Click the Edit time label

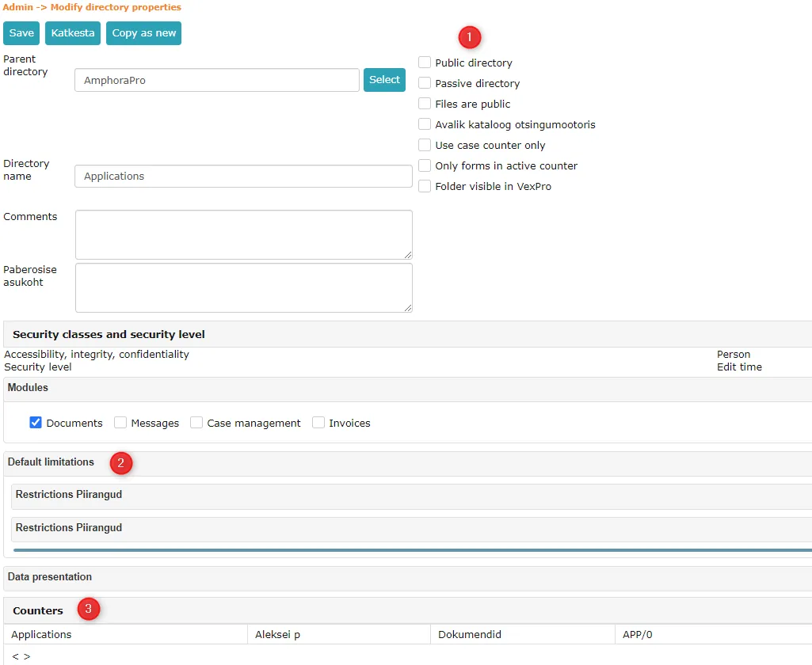coord(739,367)
